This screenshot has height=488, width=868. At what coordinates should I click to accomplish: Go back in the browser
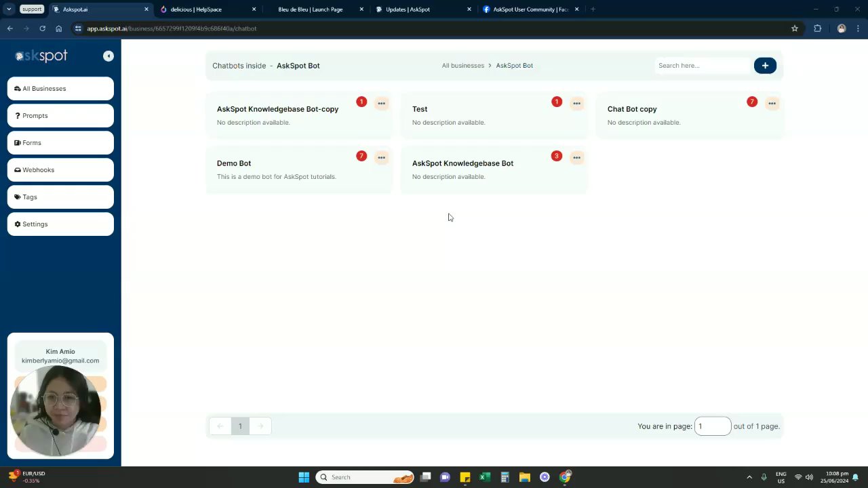pyautogui.click(x=9, y=28)
